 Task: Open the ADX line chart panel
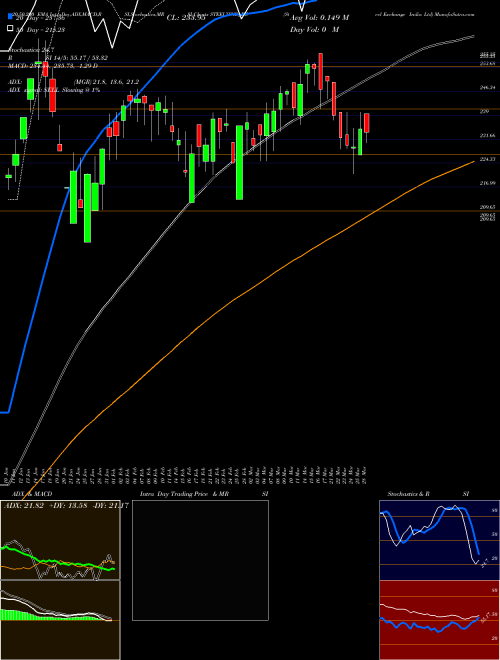tap(60, 540)
